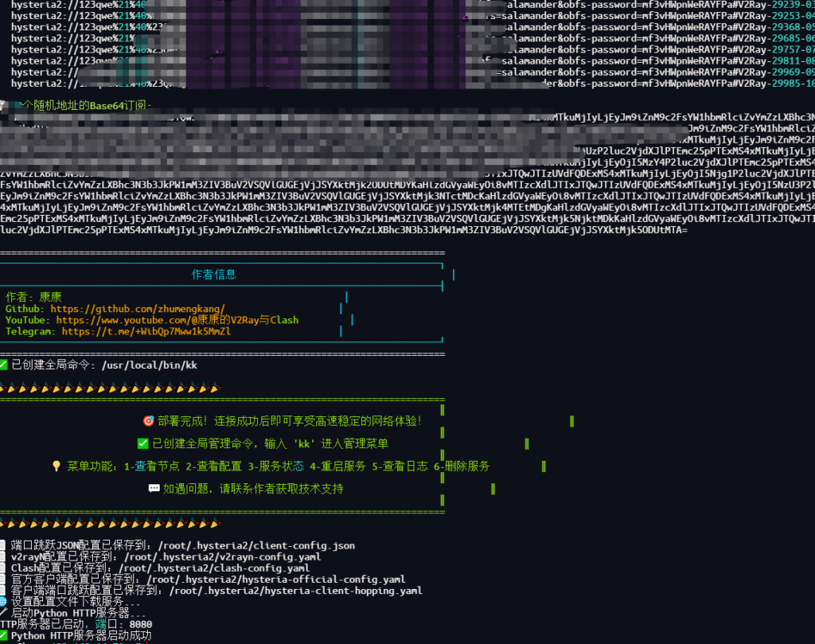Open the Telegram t.me invite link
The width and height of the screenshot is (815, 644).
(146, 331)
